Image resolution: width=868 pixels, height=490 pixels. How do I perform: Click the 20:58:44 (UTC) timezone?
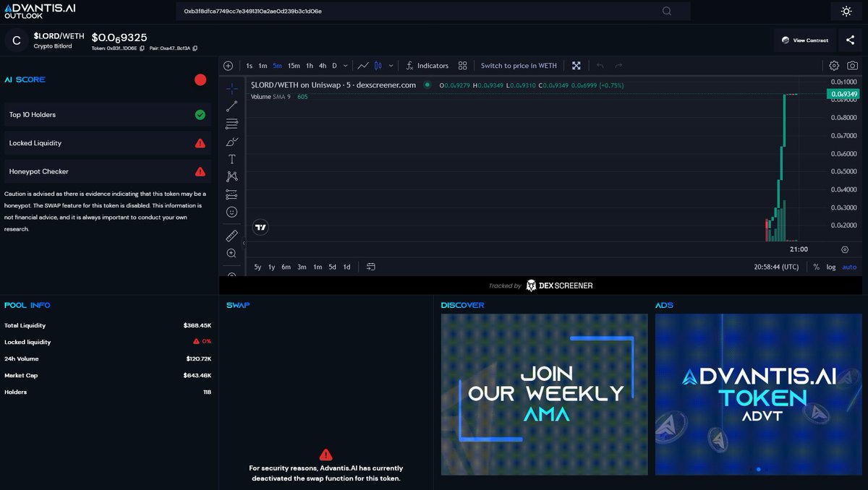[776, 267]
